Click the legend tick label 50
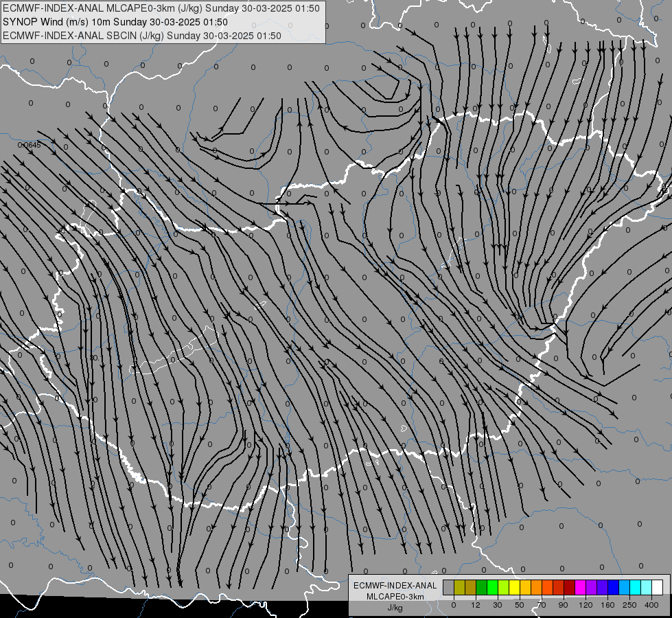 pyautogui.click(x=520, y=605)
